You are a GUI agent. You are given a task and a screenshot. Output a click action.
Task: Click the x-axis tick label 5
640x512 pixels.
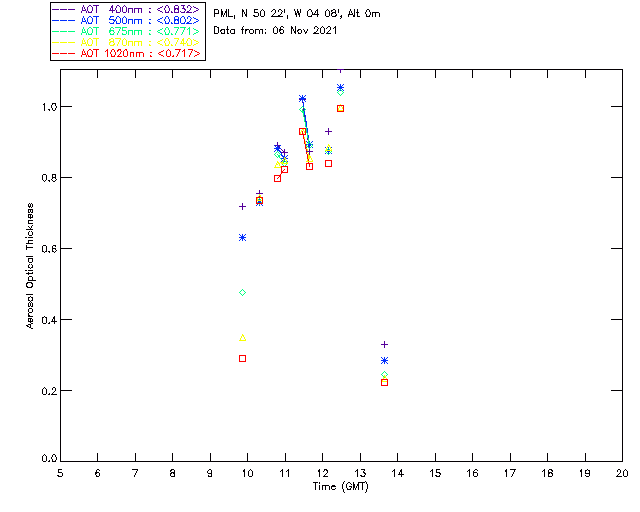60,473
